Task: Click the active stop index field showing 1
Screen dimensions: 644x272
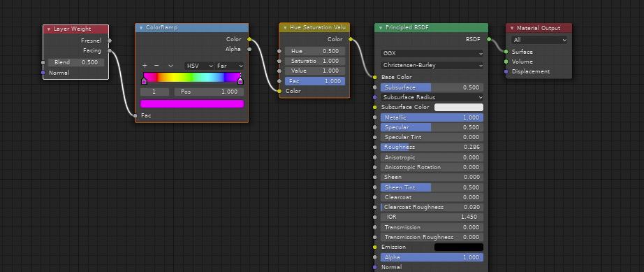Action: 154,92
